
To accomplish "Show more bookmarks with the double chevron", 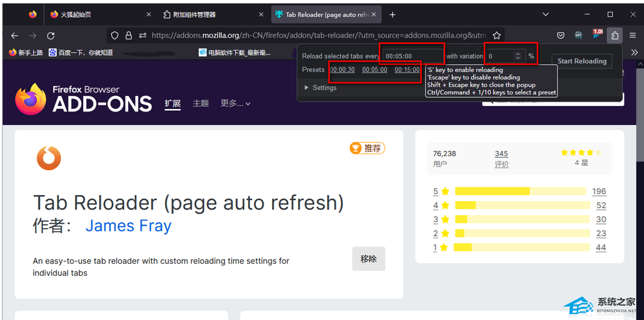I will pos(634,52).
